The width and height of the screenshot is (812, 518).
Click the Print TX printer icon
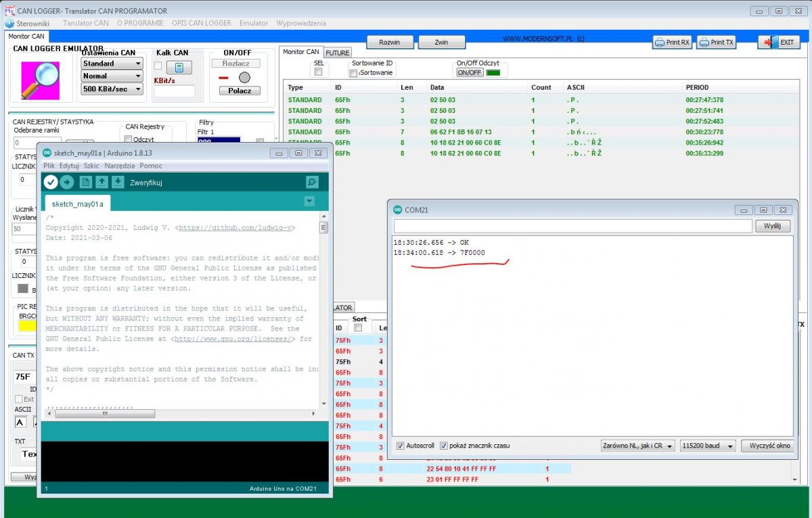point(704,42)
